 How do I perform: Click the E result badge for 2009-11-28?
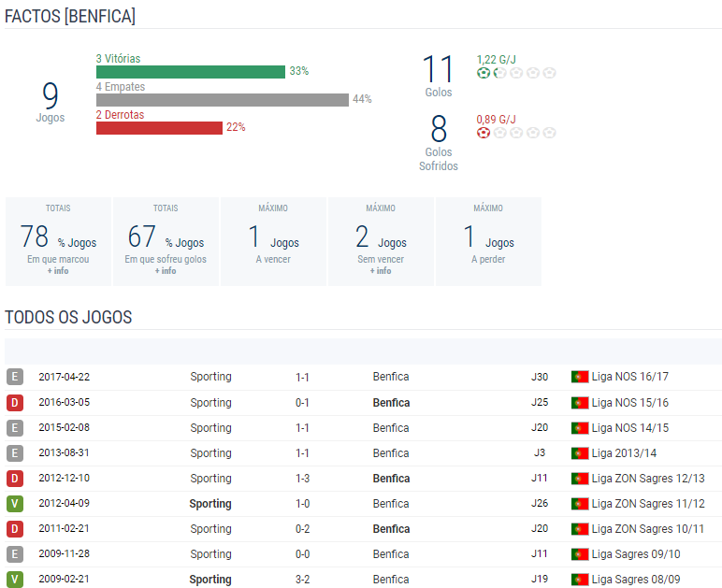[15, 554]
